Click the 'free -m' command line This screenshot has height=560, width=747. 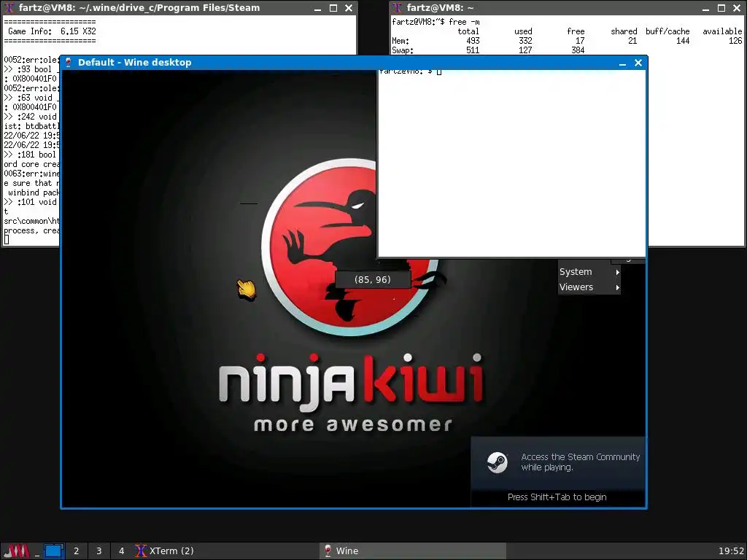click(x=464, y=22)
